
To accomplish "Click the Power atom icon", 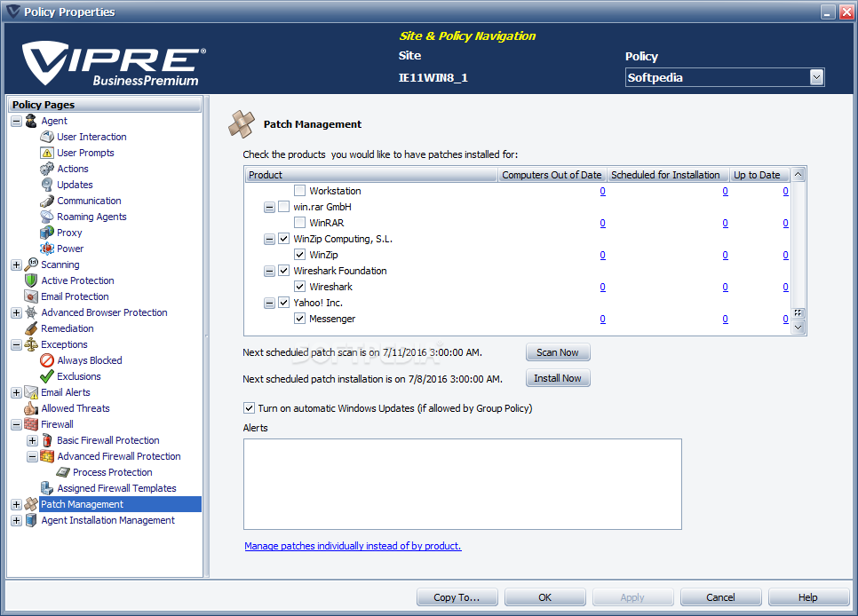I will click(x=47, y=249).
